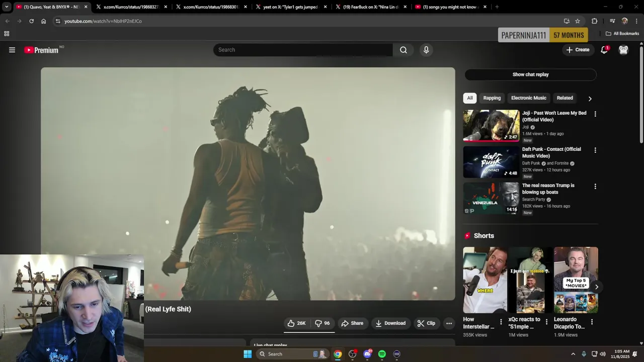Click the page vertical scrollbar

(641, 96)
